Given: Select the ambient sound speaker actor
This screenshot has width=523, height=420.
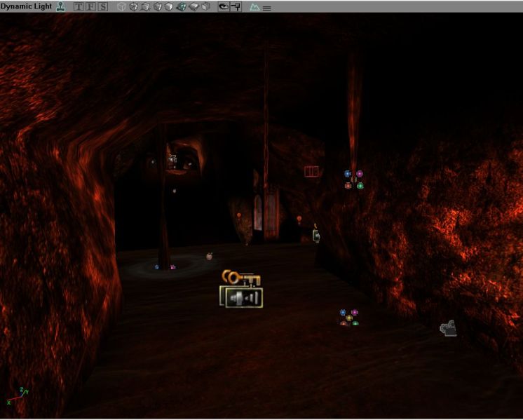Looking at the screenshot, I should pos(244,297).
